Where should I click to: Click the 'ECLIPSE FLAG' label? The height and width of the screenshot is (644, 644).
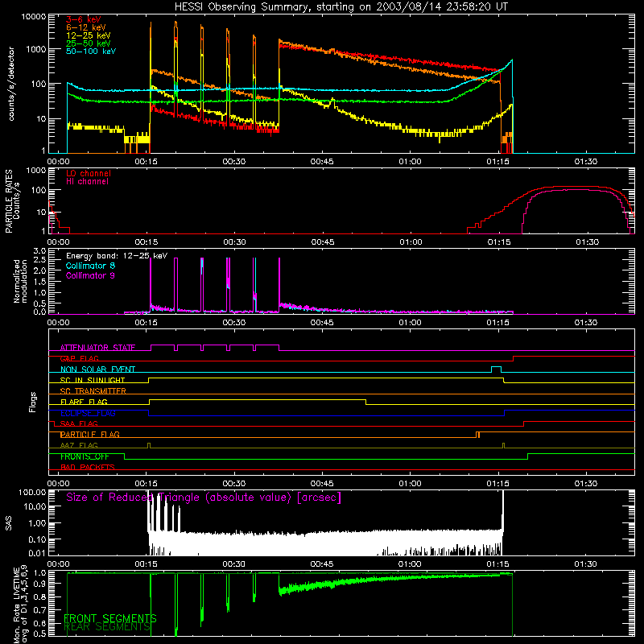click(88, 413)
